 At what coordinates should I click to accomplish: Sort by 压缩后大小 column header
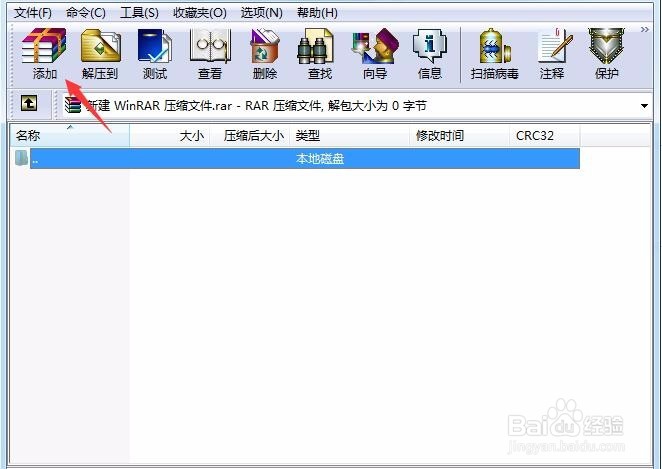[250, 136]
